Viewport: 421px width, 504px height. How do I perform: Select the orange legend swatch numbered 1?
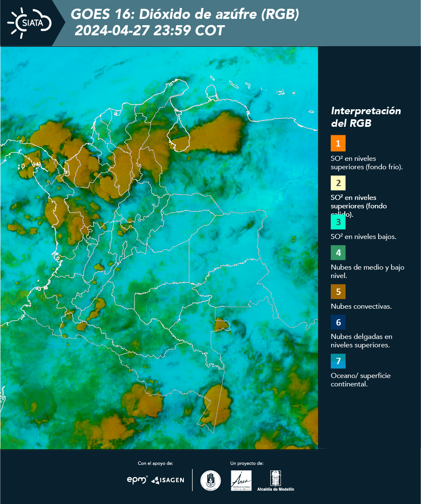[x=338, y=143]
